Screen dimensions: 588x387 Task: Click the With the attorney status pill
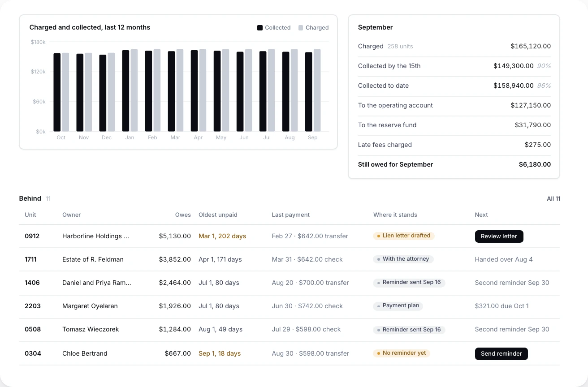pyautogui.click(x=403, y=259)
